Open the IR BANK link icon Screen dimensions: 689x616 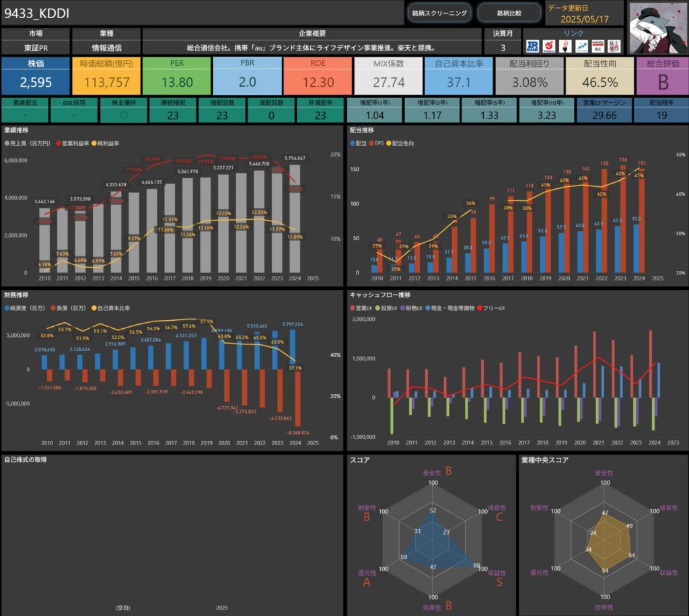point(532,46)
